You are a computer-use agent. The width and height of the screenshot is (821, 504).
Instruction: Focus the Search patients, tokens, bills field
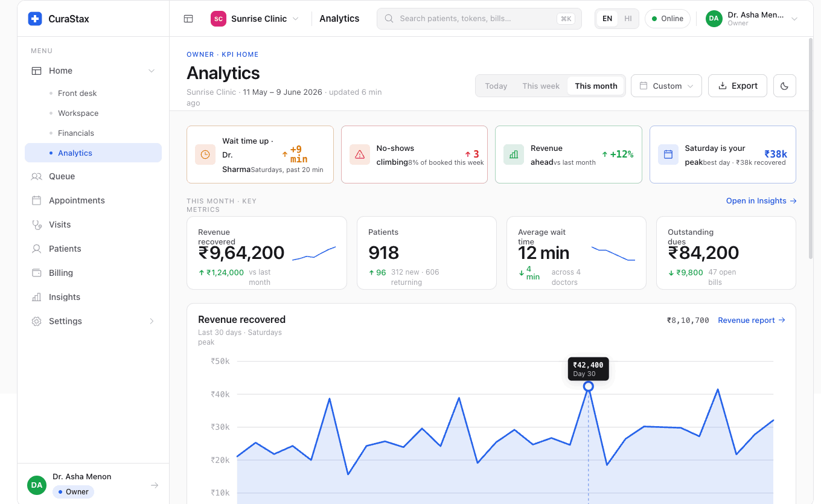point(479,19)
